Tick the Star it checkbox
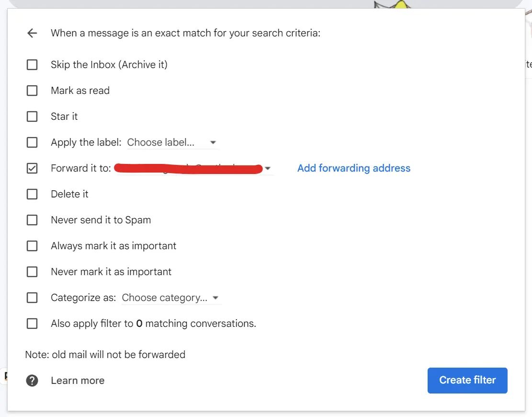Image resolution: width=532 pixels, height=417 pixels. [x=32, y=116]
